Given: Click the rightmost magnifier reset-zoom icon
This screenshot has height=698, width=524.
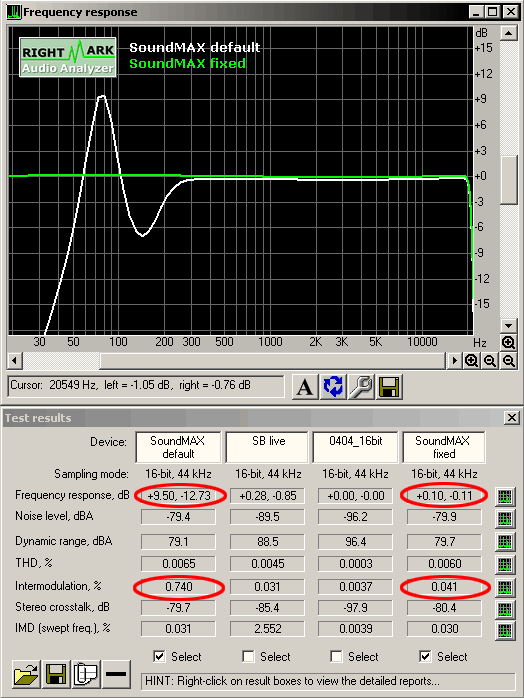Looking at the screenshot, I should 508,361.
